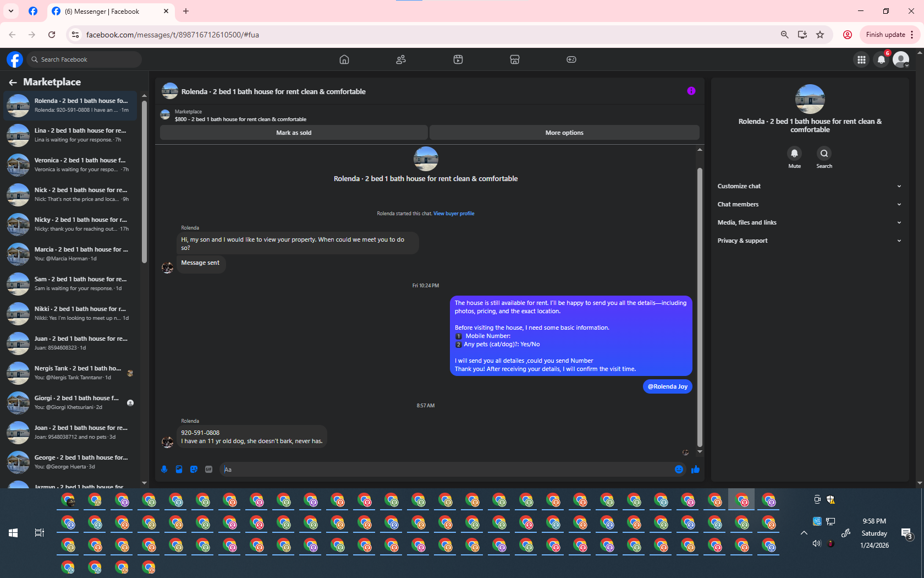Choose a sticker from sticker icon

click(194, 470)
